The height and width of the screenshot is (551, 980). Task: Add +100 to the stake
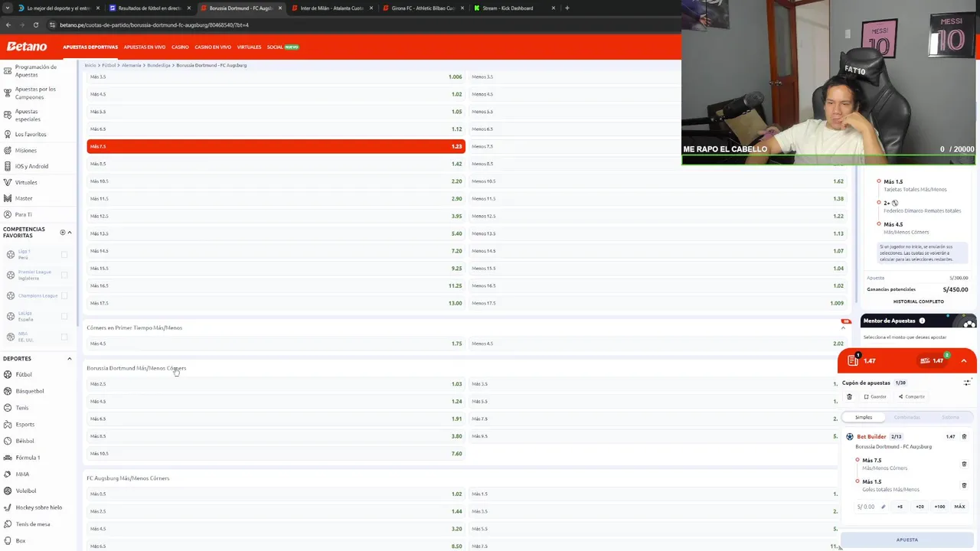pos(939,507)
